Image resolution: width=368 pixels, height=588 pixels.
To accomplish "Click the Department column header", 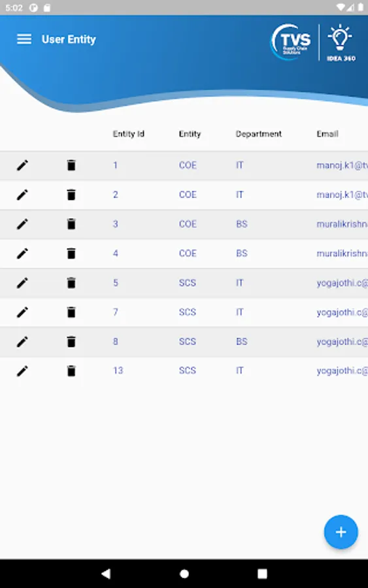I will click(258, 134).
